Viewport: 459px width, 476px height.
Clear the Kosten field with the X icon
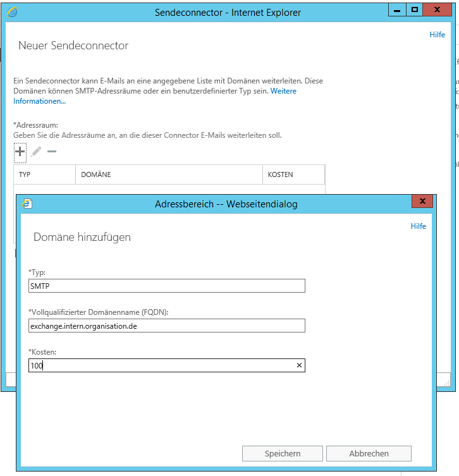click(299, 365)
